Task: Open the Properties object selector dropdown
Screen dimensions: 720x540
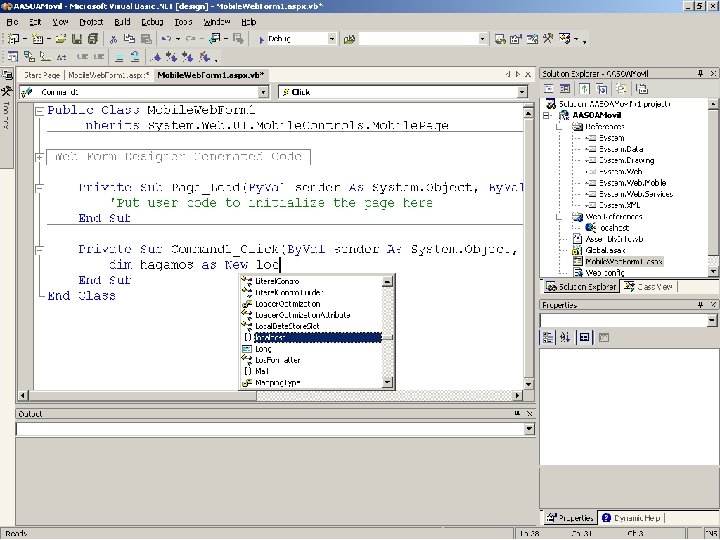Action: click(712, 320)
